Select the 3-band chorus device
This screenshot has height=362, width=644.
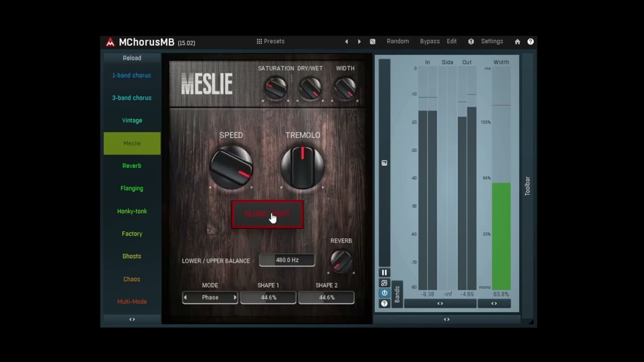pos(132,98)
